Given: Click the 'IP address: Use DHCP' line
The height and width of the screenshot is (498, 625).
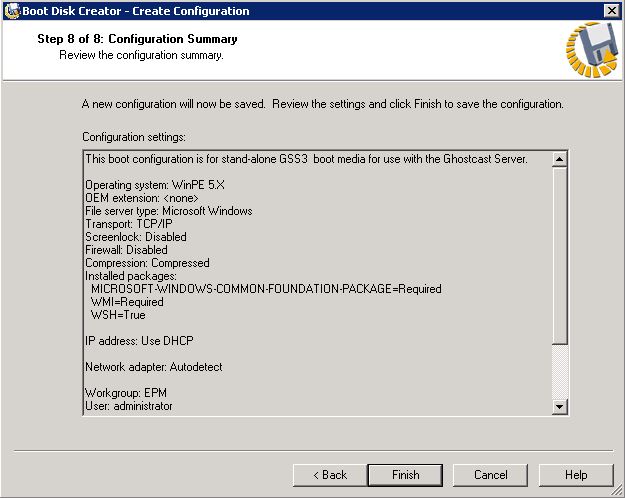Looking at the screenshot, I should (x=139, y=341).
